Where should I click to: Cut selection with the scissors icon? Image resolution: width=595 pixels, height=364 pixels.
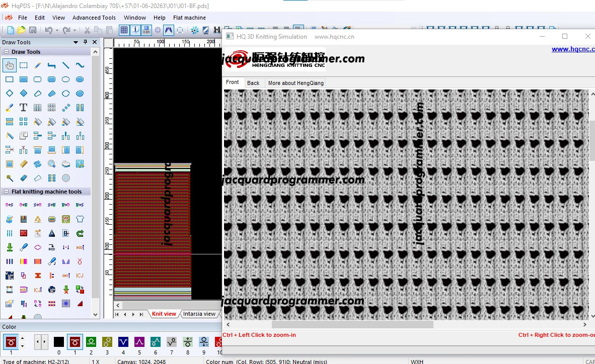pyautogui.click(x=87, y=30)
